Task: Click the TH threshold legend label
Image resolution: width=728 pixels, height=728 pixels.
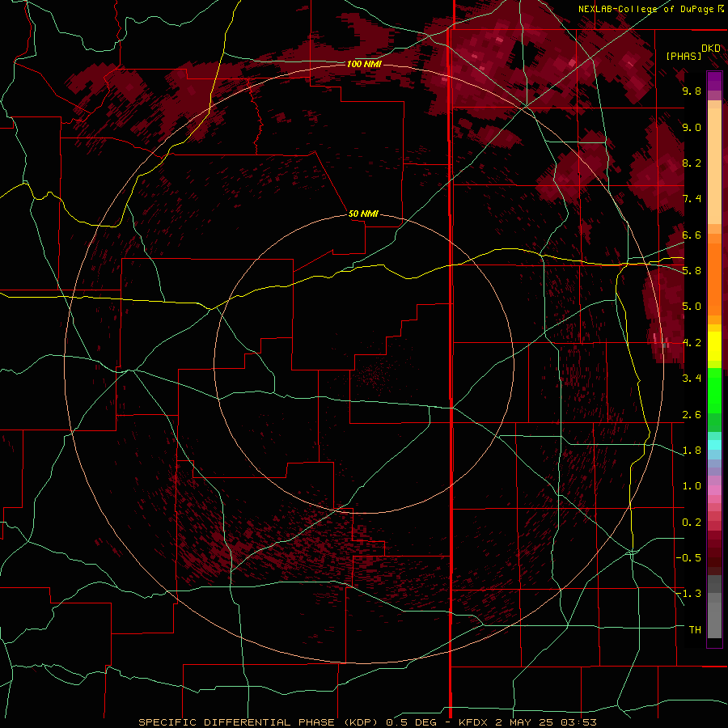Action: 695,630
